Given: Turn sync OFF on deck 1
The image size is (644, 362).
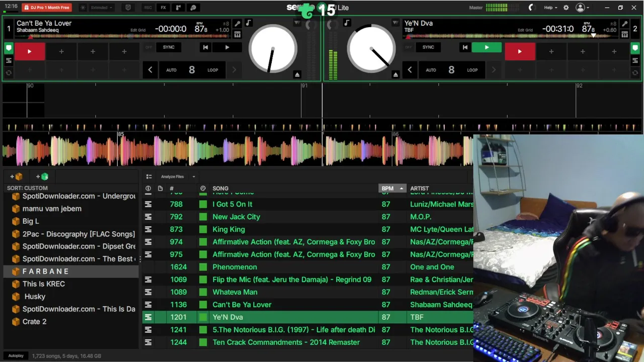Looking at the screenshot, I should click(148, 47).
